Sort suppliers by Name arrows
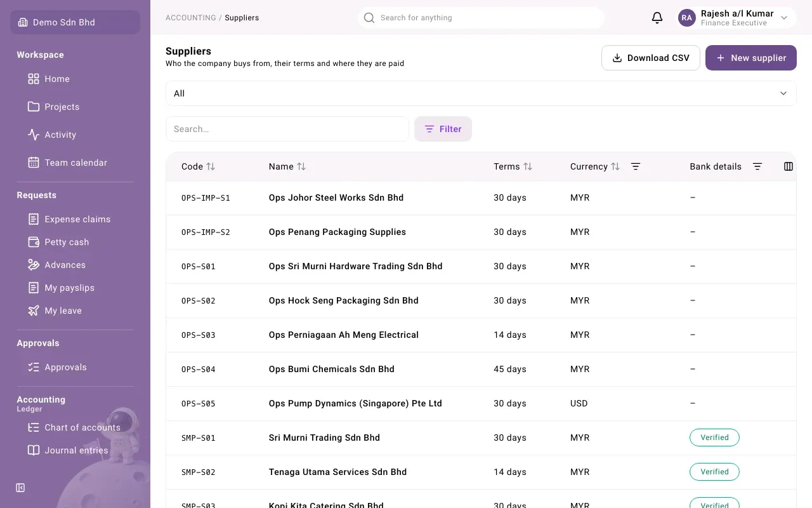812x508 pixels. pos(301,166)
